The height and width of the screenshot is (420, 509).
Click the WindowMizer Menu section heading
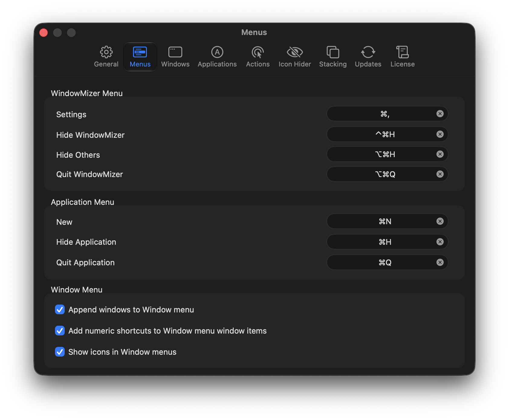(x=87, y=93)
